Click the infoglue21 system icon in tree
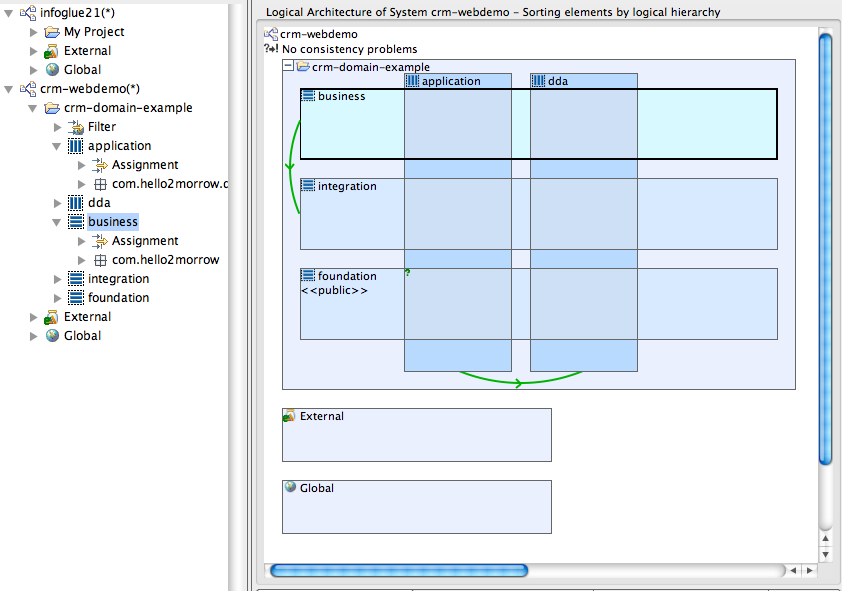 28,12
